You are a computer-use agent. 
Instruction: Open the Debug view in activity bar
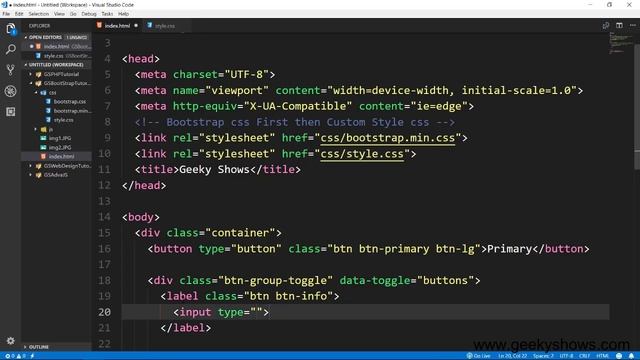[11, 91]
